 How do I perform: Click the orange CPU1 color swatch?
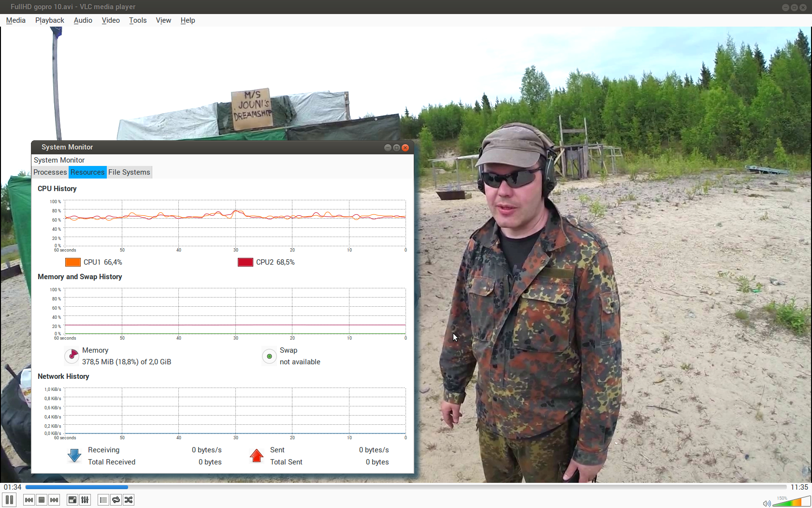(x=73, y=262)
